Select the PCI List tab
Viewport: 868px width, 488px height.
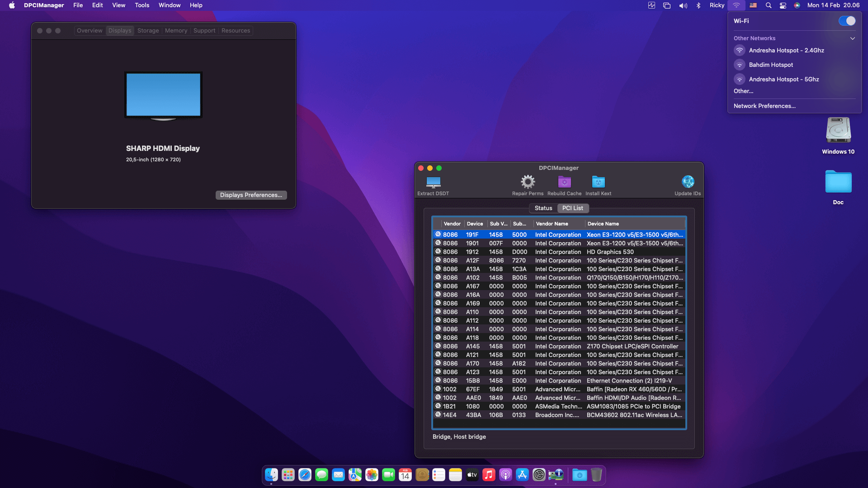[x=573, y=208]
